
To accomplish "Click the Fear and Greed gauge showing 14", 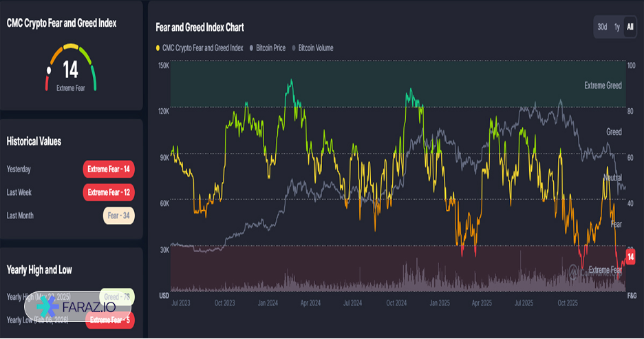I will 71,68.
